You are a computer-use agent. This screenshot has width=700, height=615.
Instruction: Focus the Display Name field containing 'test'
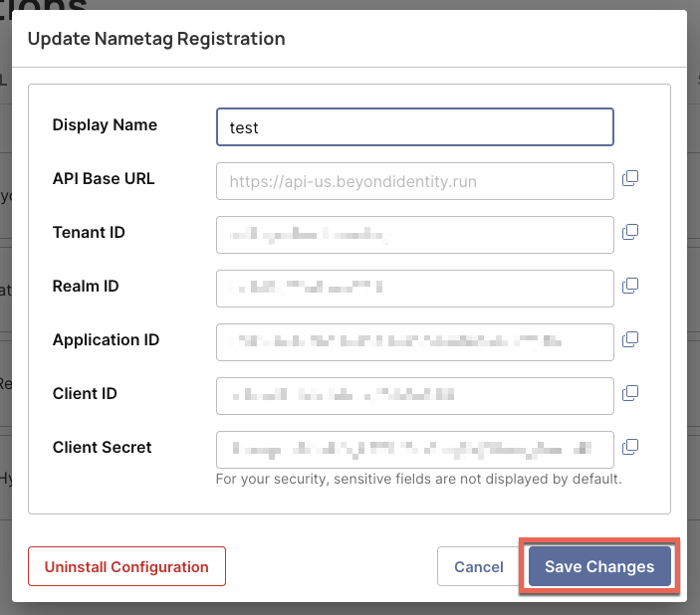(x=414, y=127)
